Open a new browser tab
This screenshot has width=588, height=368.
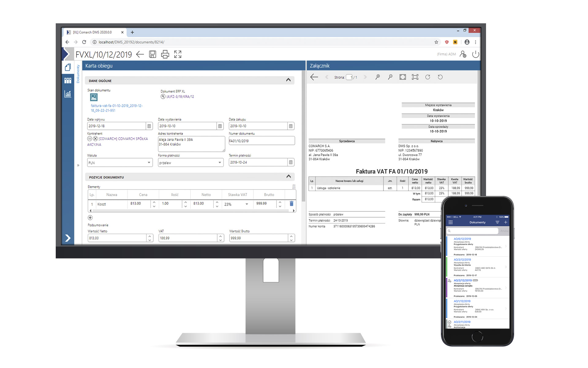point(132,32)
